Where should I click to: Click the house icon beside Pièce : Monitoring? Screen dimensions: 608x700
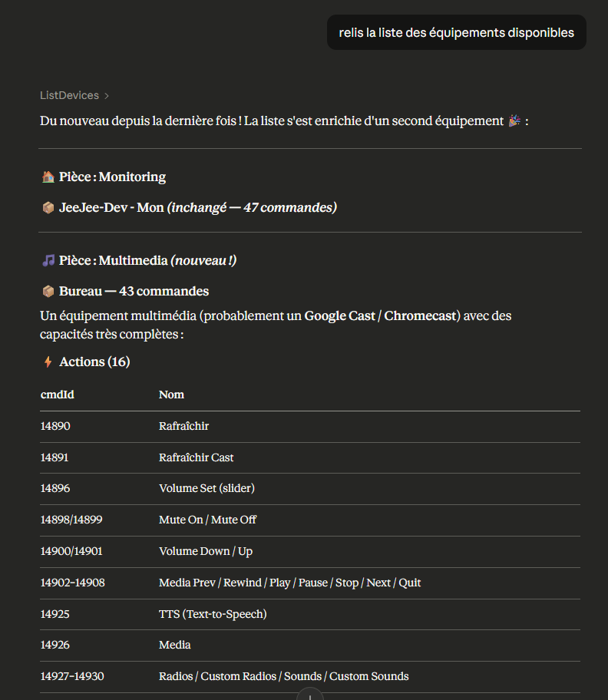coord(48,177)
